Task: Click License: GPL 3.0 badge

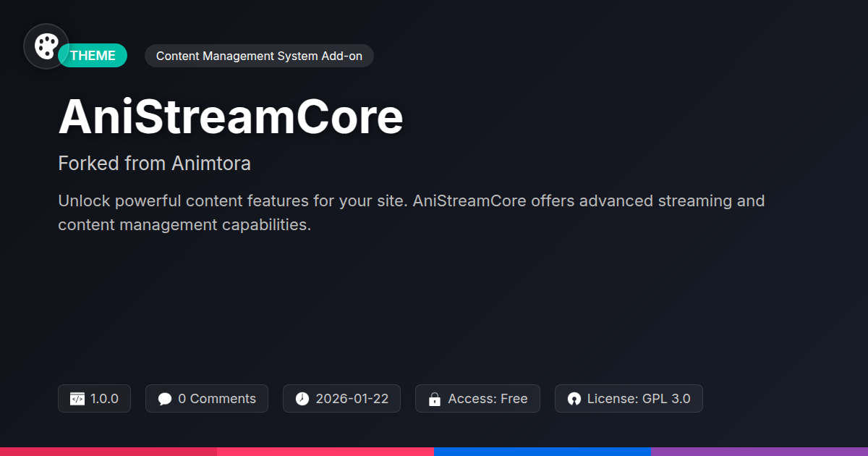Action: pos(629,399)
